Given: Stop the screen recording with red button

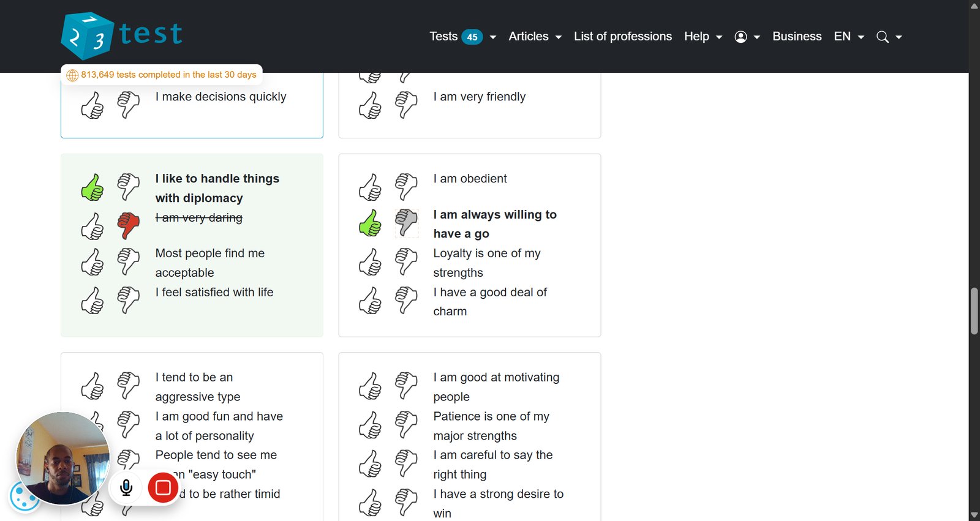Looking at the screenshot, I should (x=163, y=487).
